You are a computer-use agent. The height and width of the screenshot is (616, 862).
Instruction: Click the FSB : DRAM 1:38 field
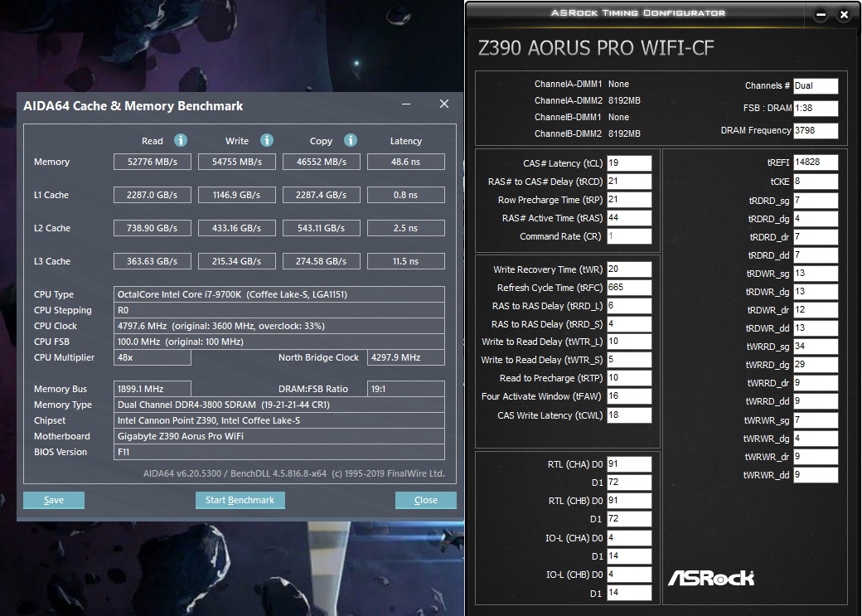pos(816,108)
